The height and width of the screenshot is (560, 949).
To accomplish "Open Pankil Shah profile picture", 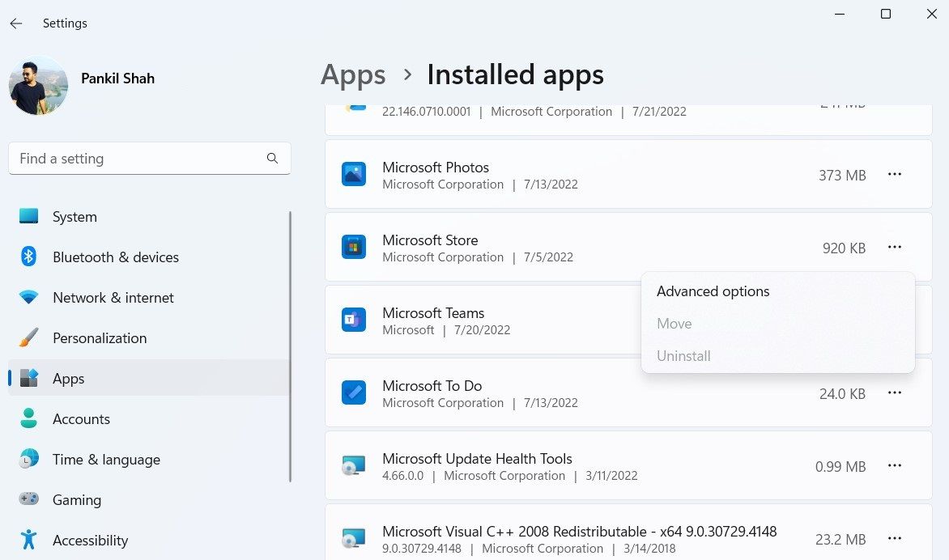I will coord(38,85).
